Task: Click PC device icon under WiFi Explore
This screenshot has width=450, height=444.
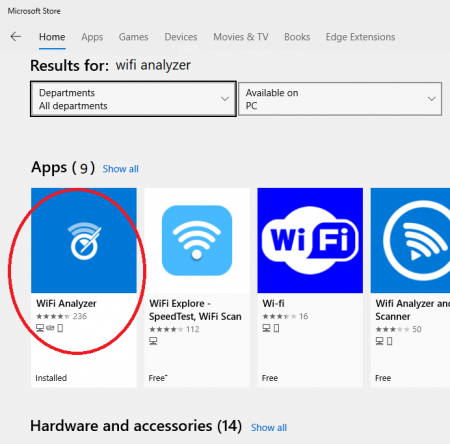Action: 153,341
